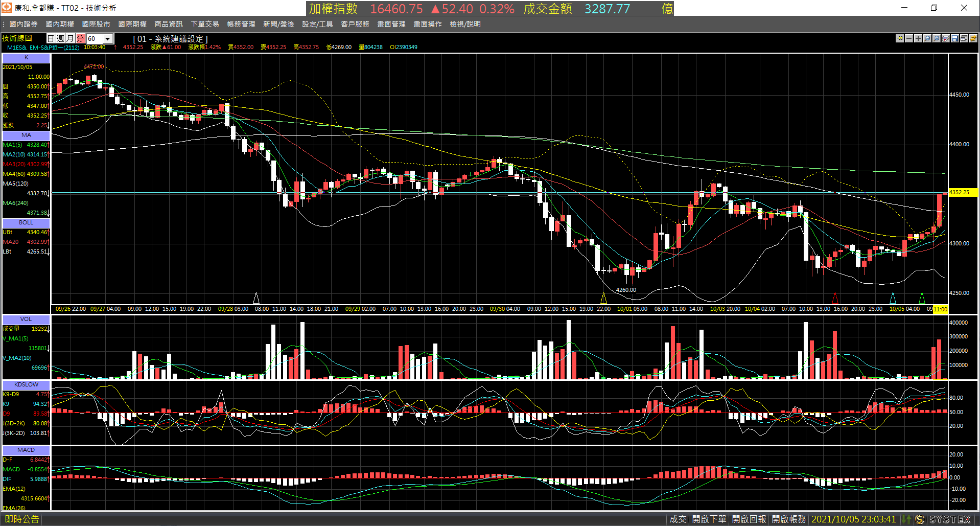Image resolution: width=980 pixels, height=526 pixels.
Task: Select the 月 (monthly) period toggle
Action: click(71, 38)
